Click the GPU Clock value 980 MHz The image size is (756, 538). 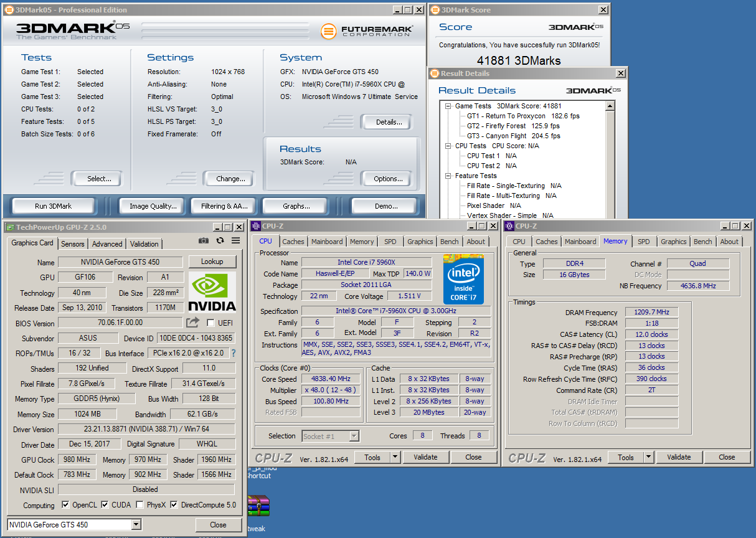click(77, 460)
